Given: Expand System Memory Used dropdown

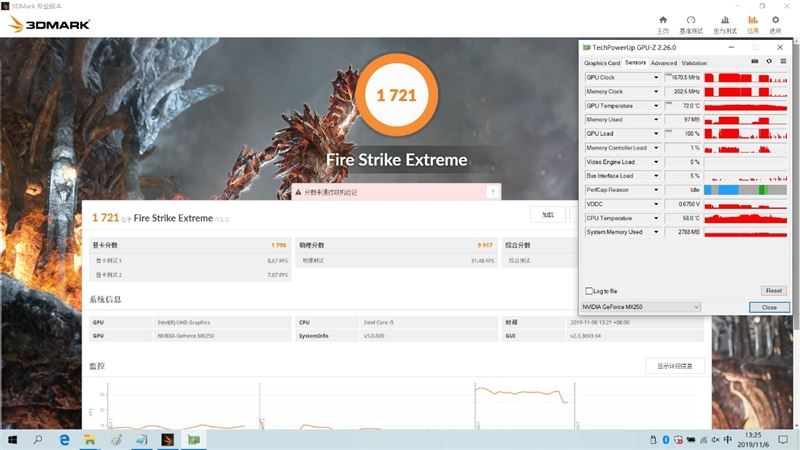Looking at the screenshot, I should (656, 232).
